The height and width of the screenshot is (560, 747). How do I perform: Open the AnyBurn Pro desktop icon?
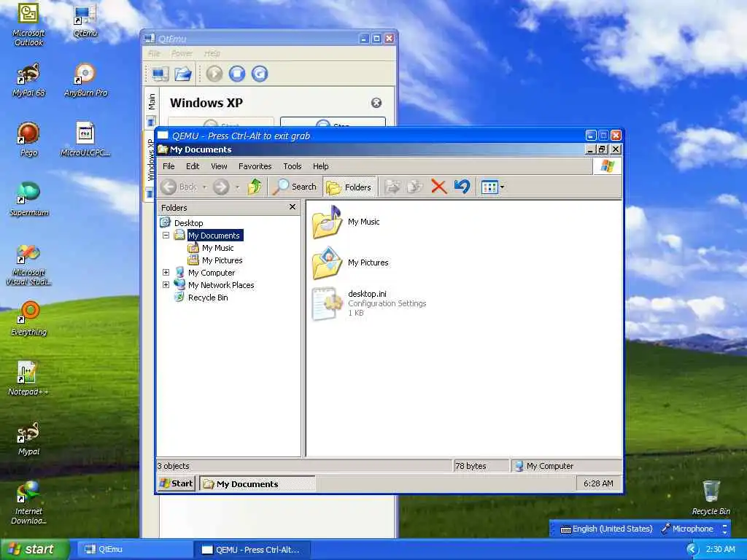pos(86,80)
